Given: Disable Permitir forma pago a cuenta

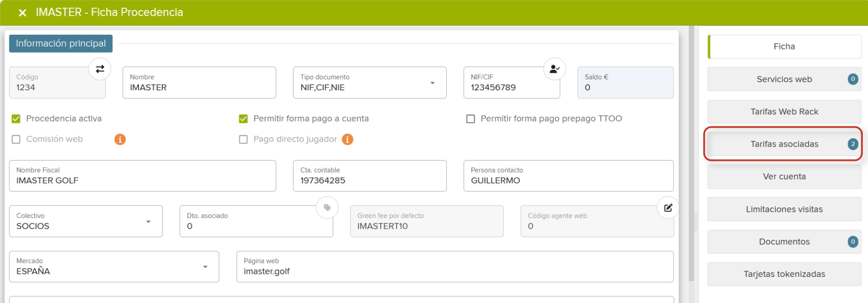Looking at the screenshot, I should (x=243, y=119).
